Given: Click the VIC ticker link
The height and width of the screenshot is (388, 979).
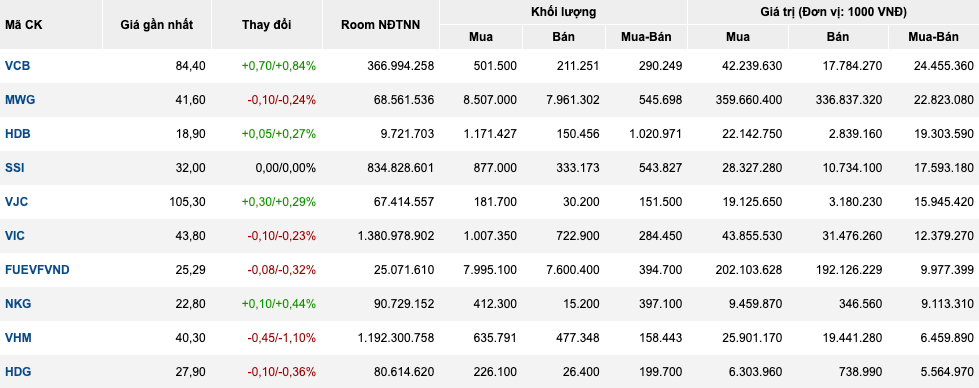Looking at the screenshot, I should coord(15,236).
